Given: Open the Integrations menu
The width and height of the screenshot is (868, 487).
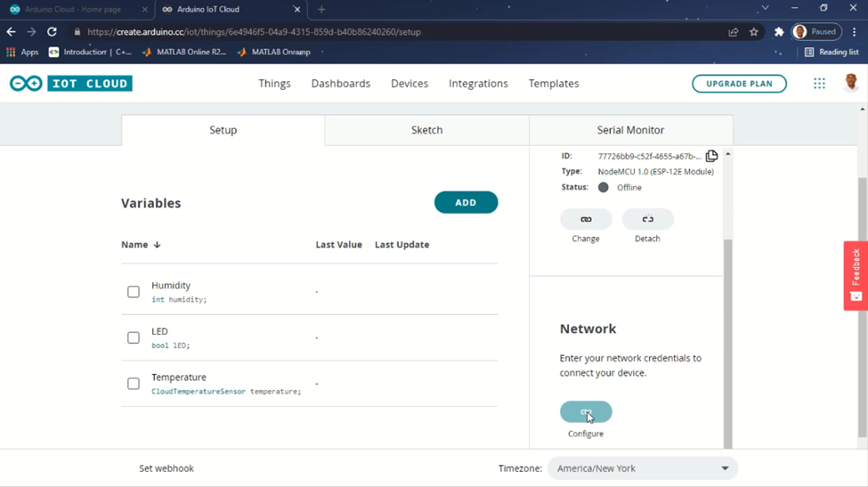Looking at the screenshot, I should pos(478,84).
